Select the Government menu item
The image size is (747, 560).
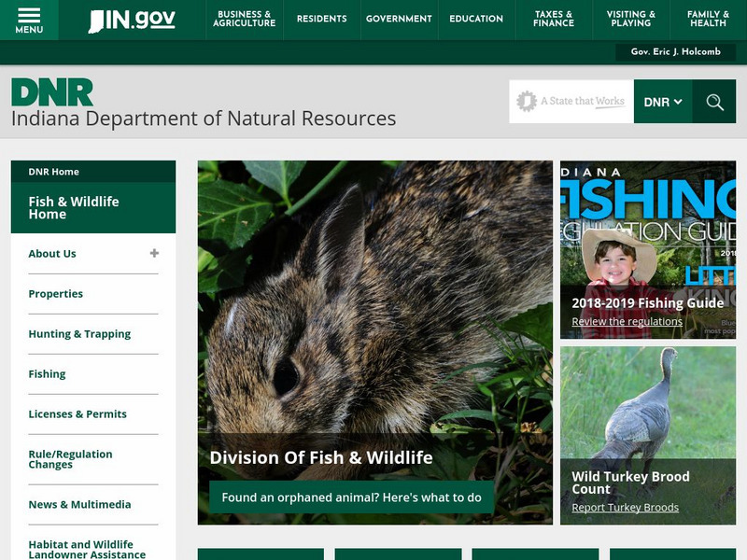point(399,20)
